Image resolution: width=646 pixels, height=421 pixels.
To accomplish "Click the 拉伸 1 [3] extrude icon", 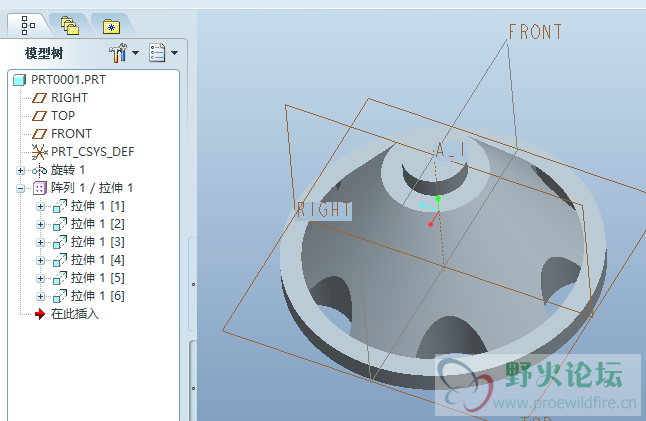I will (x=60, y=242).
